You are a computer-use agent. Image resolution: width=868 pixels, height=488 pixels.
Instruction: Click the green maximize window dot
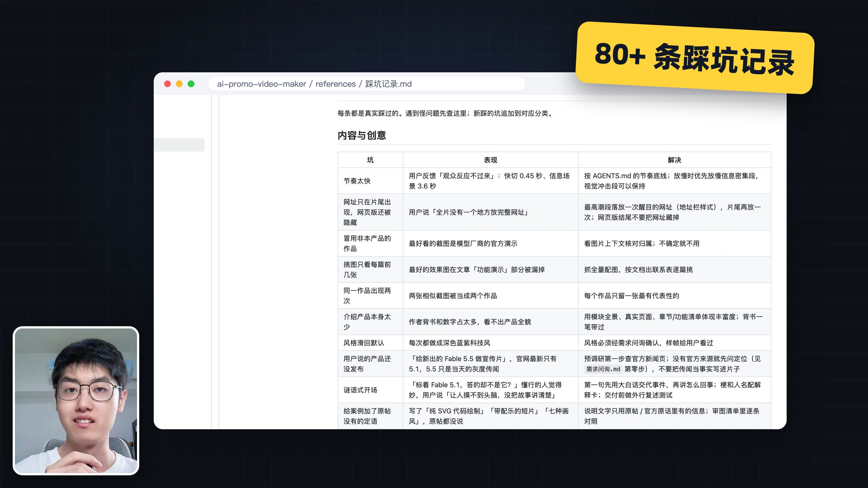pos(191,84)
